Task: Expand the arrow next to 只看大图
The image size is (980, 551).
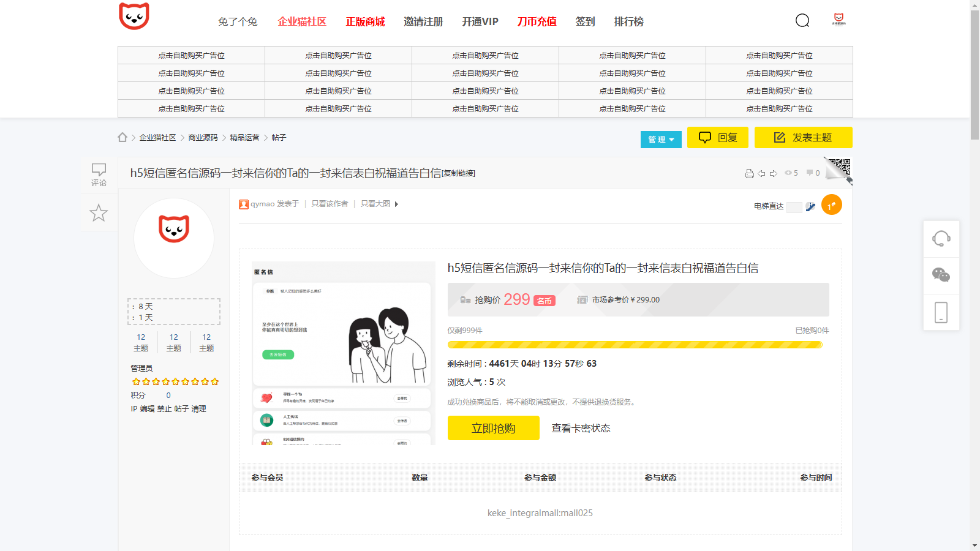Action: (x=395, y=204)
